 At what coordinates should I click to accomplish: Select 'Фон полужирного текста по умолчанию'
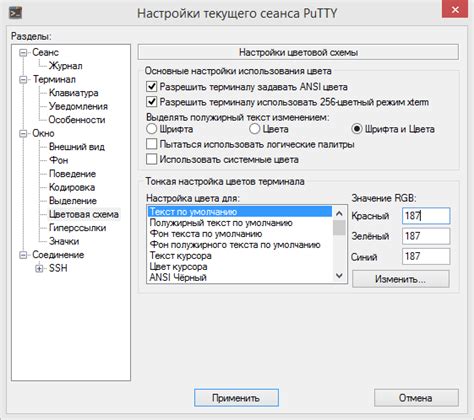point(240,245)
